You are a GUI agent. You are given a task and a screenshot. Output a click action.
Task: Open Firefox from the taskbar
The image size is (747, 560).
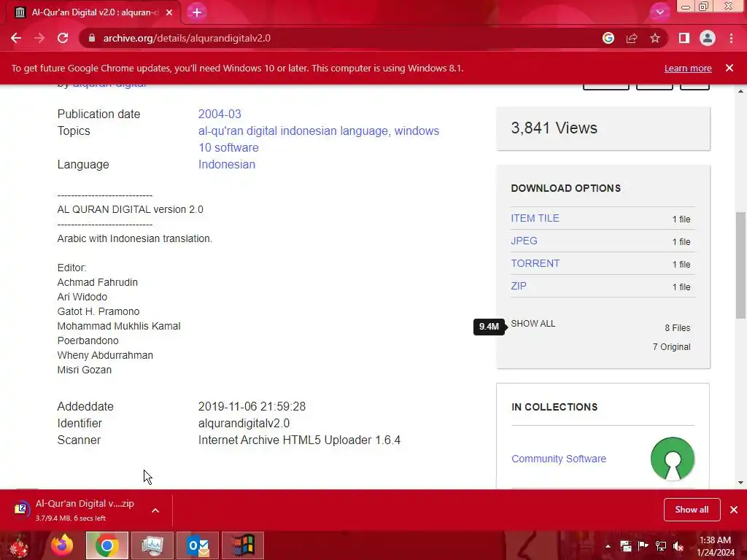point(62,545)
